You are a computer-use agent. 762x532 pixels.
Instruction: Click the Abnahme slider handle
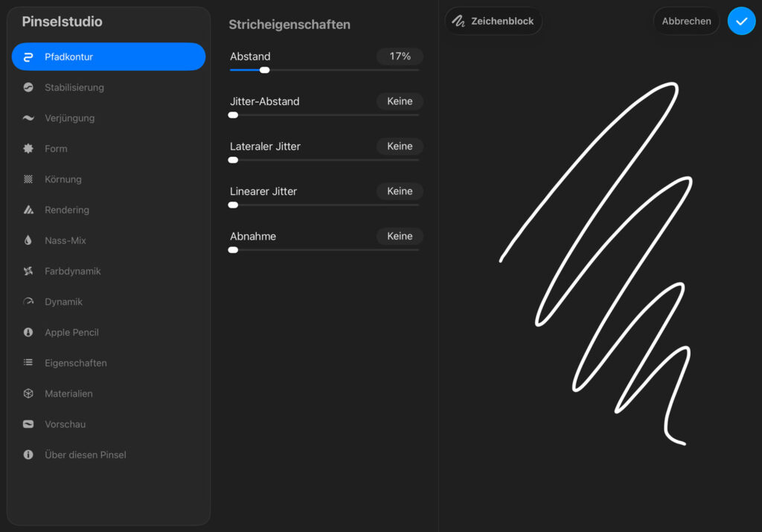click(x=233, y=250)
